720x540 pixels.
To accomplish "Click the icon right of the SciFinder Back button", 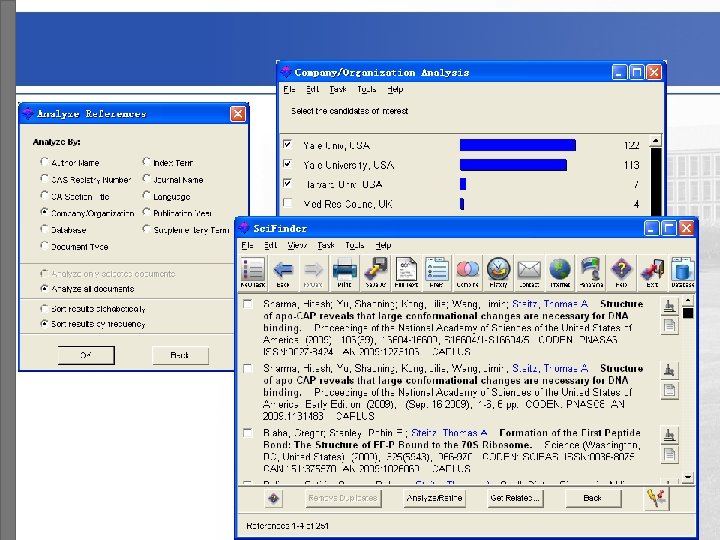I will pos(657,498).
